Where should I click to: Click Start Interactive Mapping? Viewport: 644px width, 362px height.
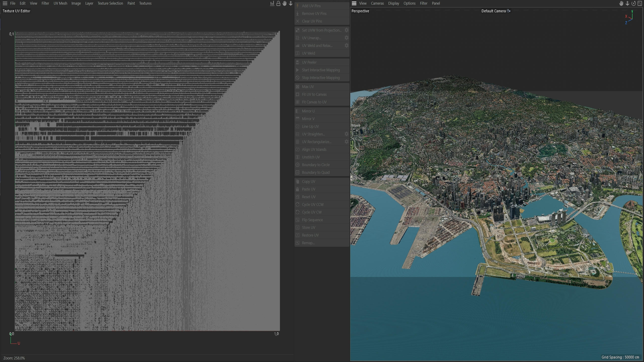(322, 70)
